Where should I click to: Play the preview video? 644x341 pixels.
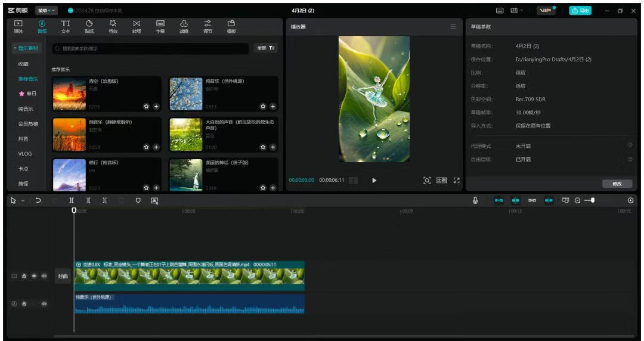pos(374,181)
